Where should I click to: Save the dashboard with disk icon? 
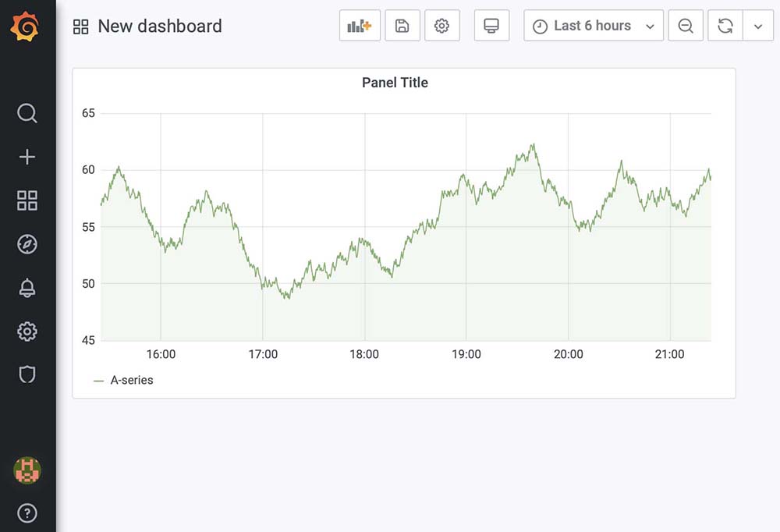402,26
